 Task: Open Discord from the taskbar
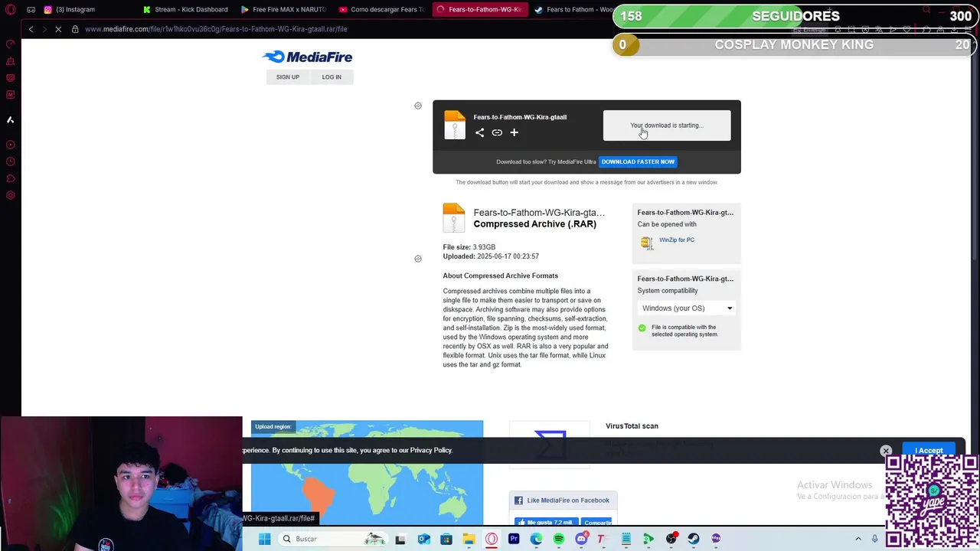click(581, 540)
